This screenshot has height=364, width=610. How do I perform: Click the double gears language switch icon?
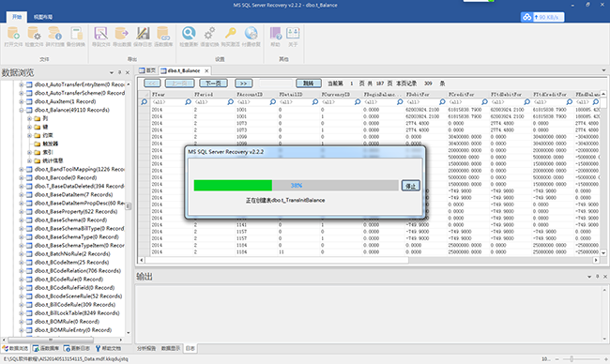[209, 34]
